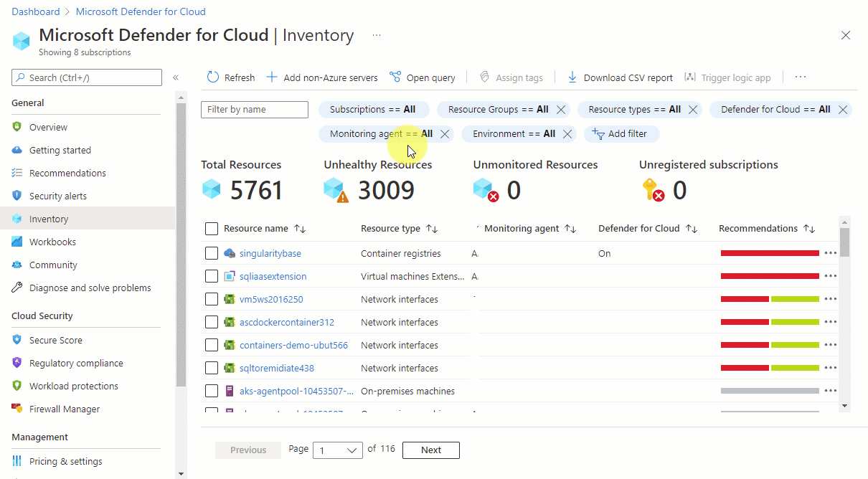The height and width of the screenshot is (479, 868).
Task: Collapse the sidebar with double chevron
Action: click(176, 77)
